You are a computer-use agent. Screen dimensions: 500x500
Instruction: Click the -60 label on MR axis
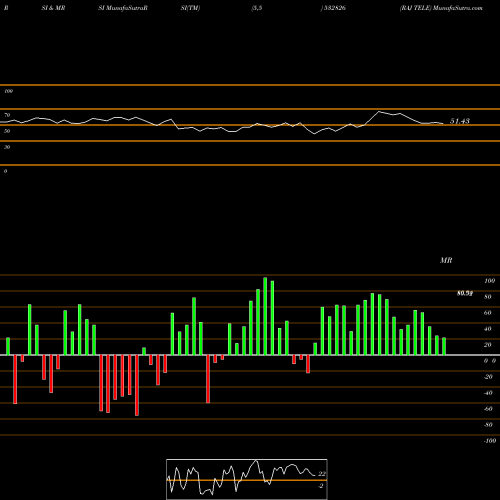(x=488, y=409)
